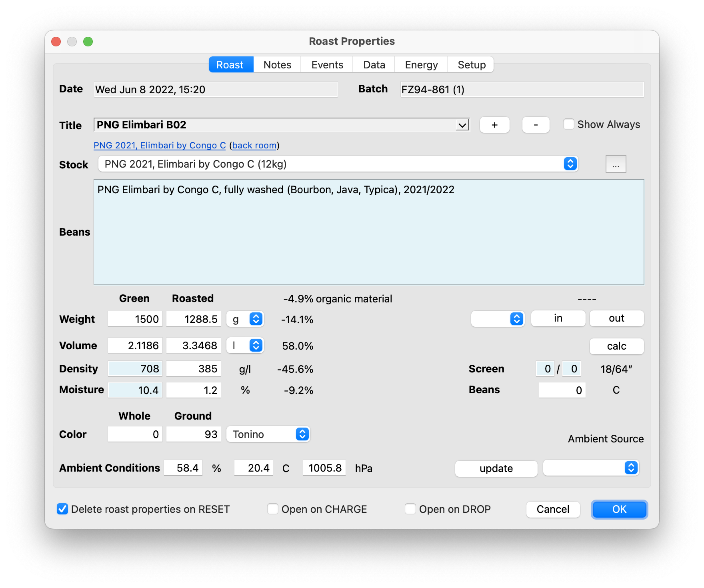The image size is (704, 588).
Task: Enable Open on CHARGE checkbox
Action: tap(273, 509)
